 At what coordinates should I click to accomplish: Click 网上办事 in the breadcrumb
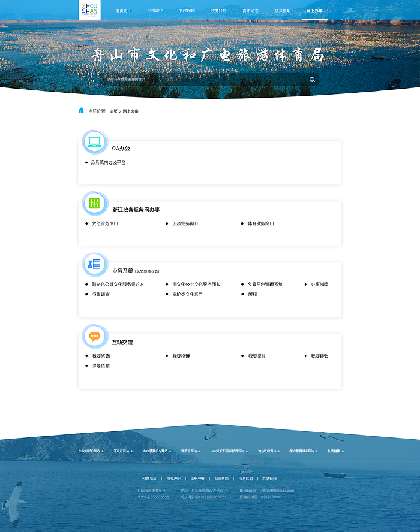[131, 111]
